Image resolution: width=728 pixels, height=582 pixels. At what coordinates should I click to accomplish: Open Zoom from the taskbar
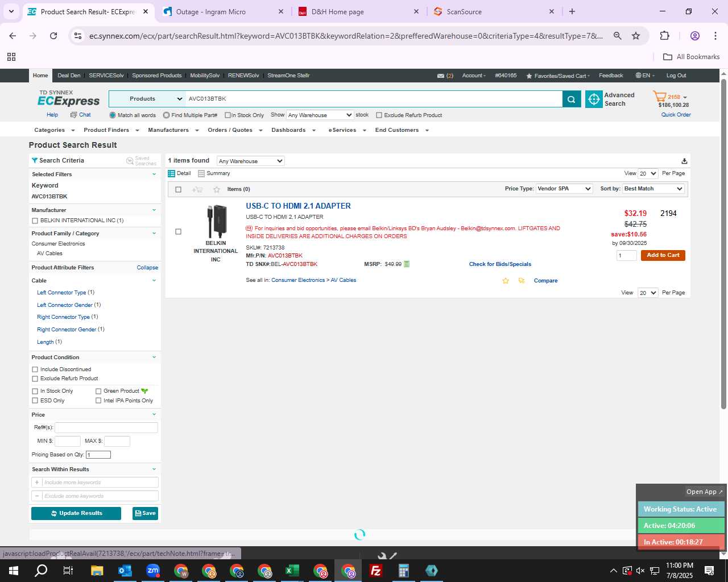pos(153,571)
